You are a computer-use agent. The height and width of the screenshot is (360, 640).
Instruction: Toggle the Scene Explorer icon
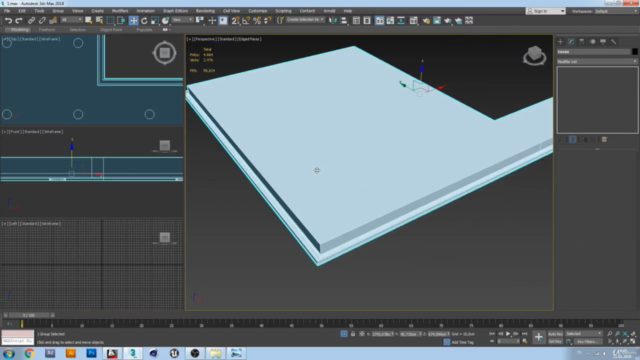(356, 20)
